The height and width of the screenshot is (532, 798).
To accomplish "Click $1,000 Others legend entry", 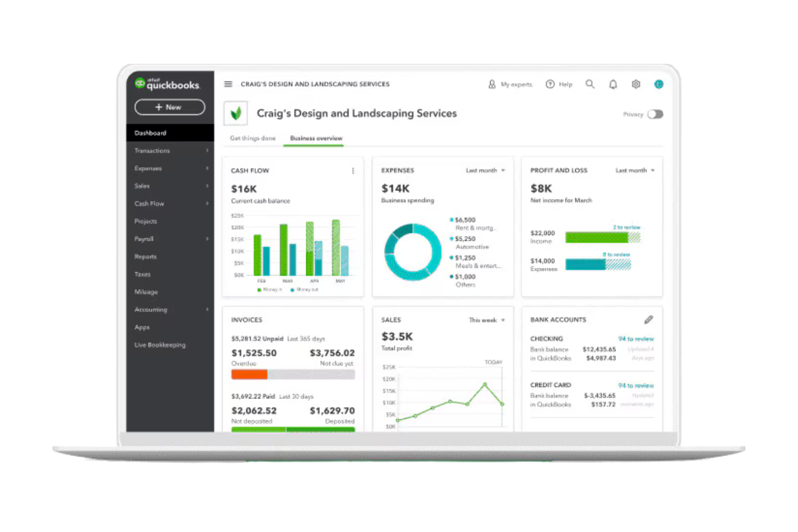I will pyautogui.click(x=463, y=281).
